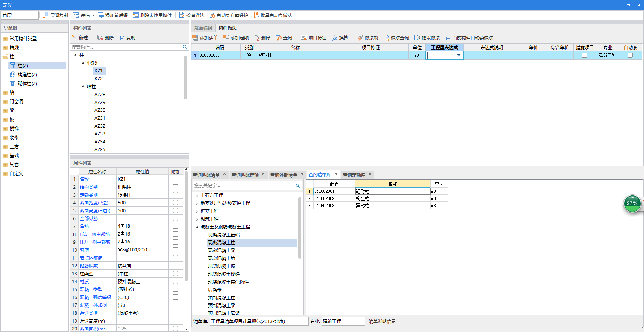The width and height of the screenshot is (644, 332).
Task: Click the 批量自动套做法 icon
Action: (x=256, y=15)
